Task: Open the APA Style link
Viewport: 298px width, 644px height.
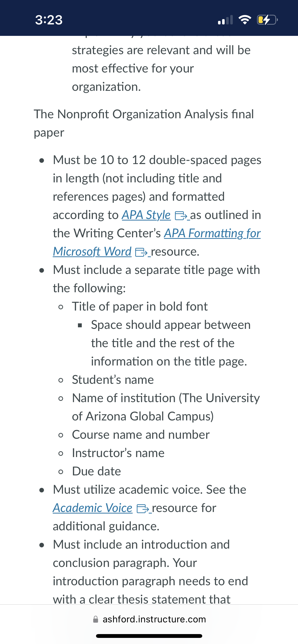Action: pyautogui.click(x=146, y=215)
